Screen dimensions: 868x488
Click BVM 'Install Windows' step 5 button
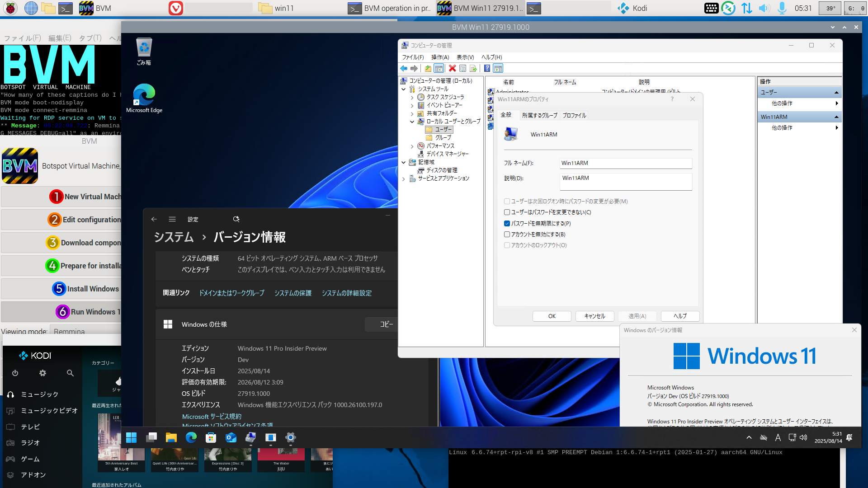(61, 289)
